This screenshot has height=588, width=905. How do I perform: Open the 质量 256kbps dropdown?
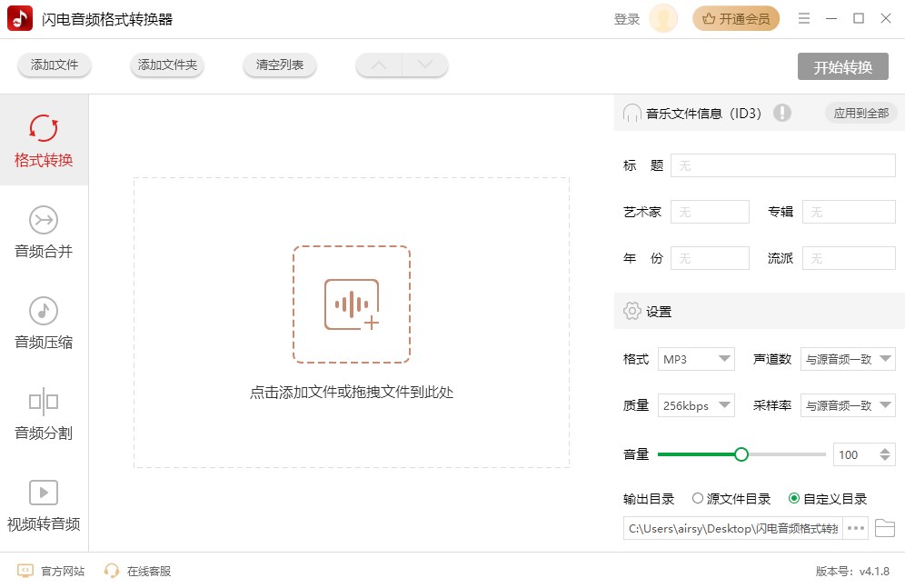point(696,405)
